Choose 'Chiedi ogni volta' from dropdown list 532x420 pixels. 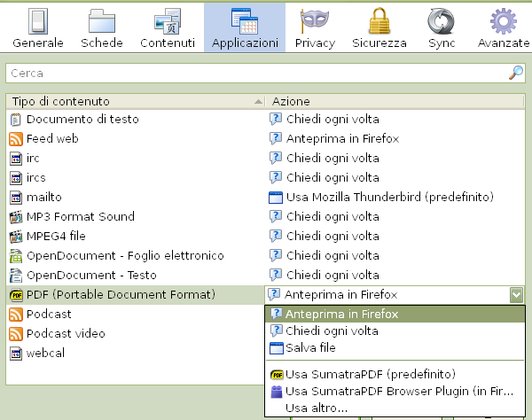pos(395,331)
